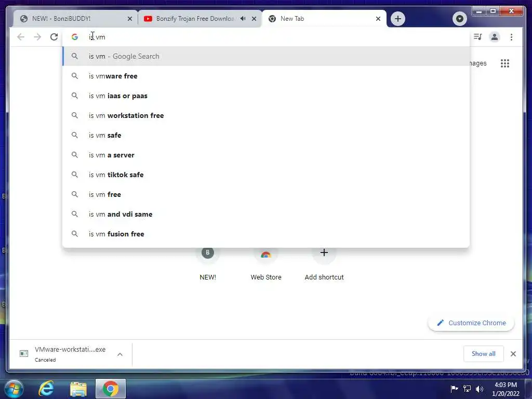Choose 'is vm free' suggestion
Screen dimensions: 532x399
pos(266,194)
